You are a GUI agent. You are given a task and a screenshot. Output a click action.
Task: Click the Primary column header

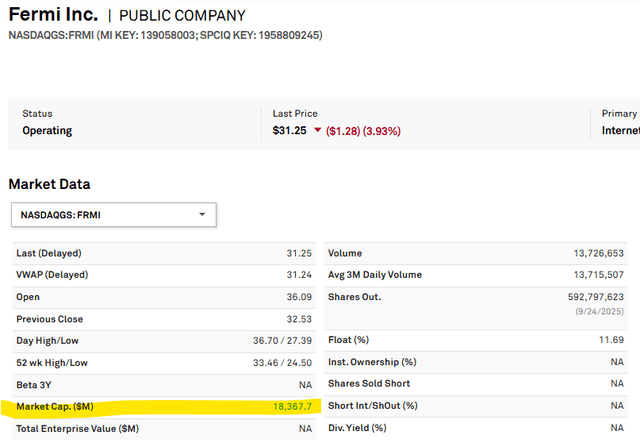[619, 114]
